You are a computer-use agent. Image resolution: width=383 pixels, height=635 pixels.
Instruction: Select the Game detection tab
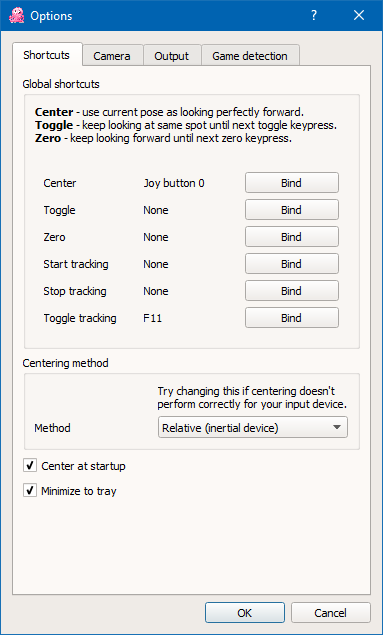(x=250, y=55)
